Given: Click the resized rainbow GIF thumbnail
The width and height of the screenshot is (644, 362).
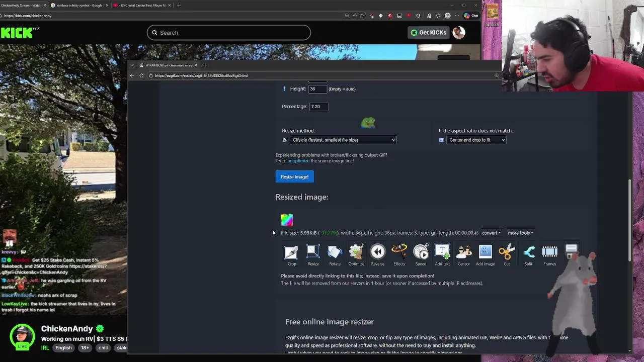Looking at the screenshot, I should (287, 220).
